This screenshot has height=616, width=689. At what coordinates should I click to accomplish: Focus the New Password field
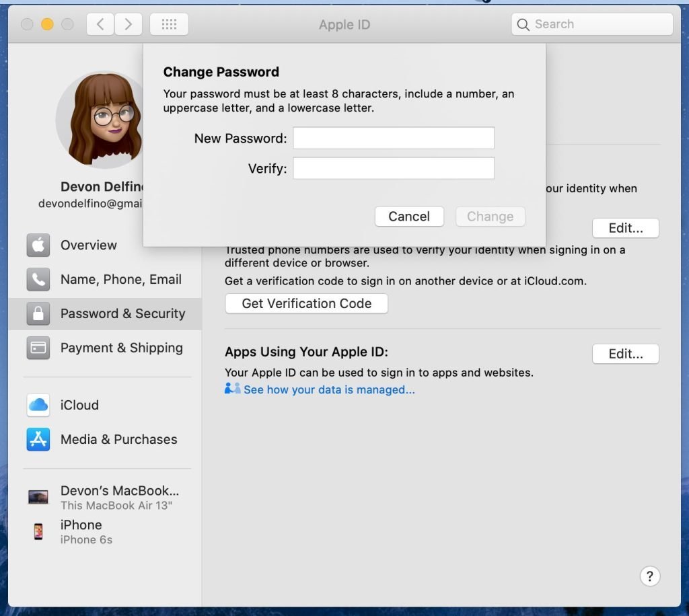394,138
